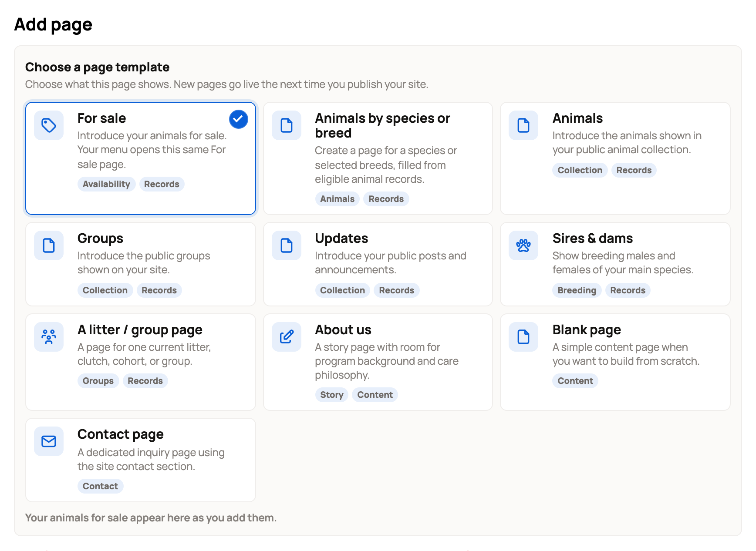The width and height of the screenshot is (756, 551).
Task: Pick the Blank page template title
Action: click(x=587, y=330)
